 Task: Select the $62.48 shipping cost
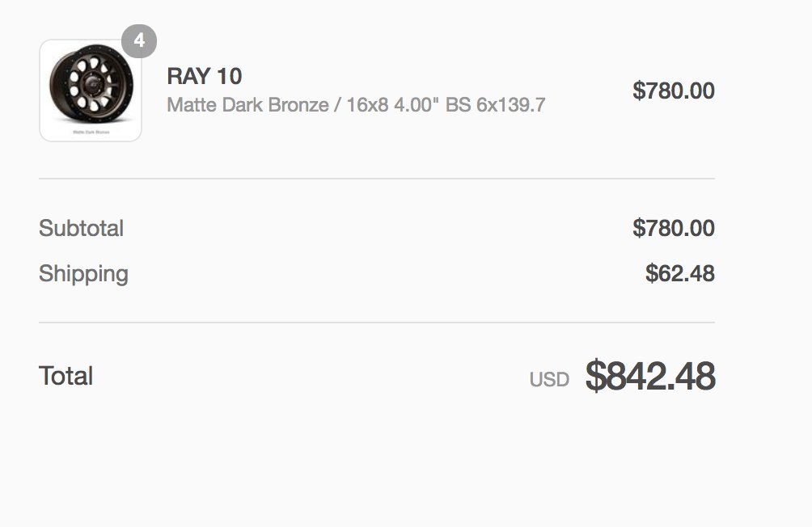click(680, 273)
